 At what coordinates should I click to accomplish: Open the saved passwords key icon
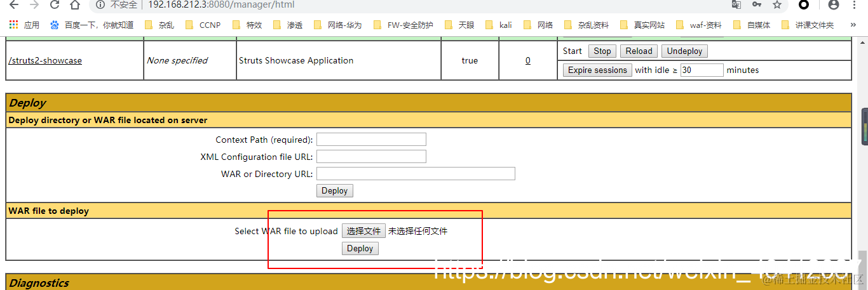[757, 5]
